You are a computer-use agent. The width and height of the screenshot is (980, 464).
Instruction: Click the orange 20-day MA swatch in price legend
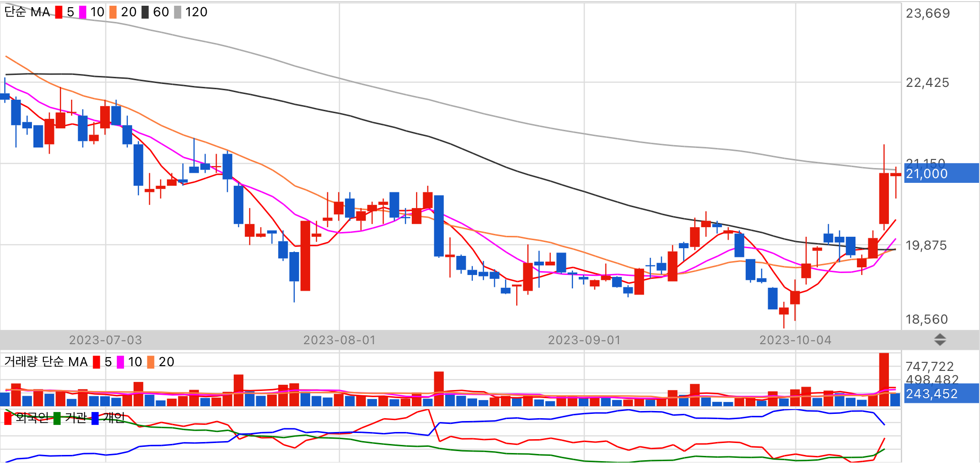113,12
